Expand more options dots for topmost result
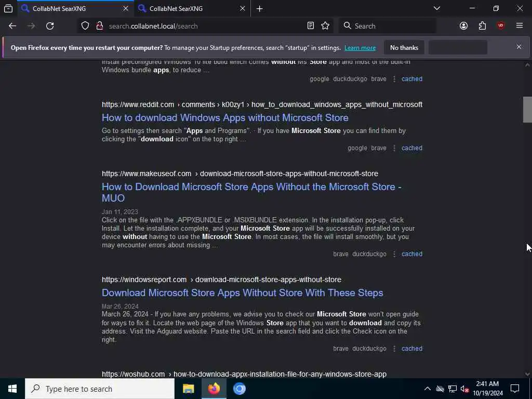The image size is (532, 399). coord(394,79)
